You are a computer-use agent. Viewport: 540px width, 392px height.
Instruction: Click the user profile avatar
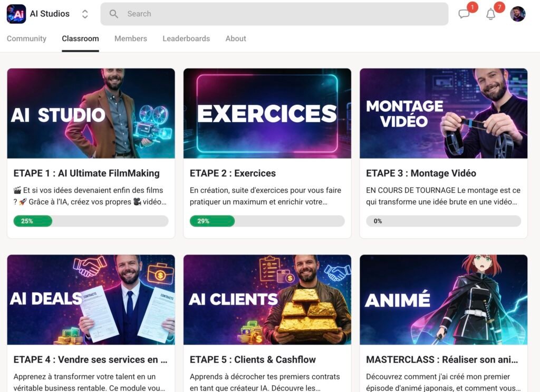[x=518, y=14]
